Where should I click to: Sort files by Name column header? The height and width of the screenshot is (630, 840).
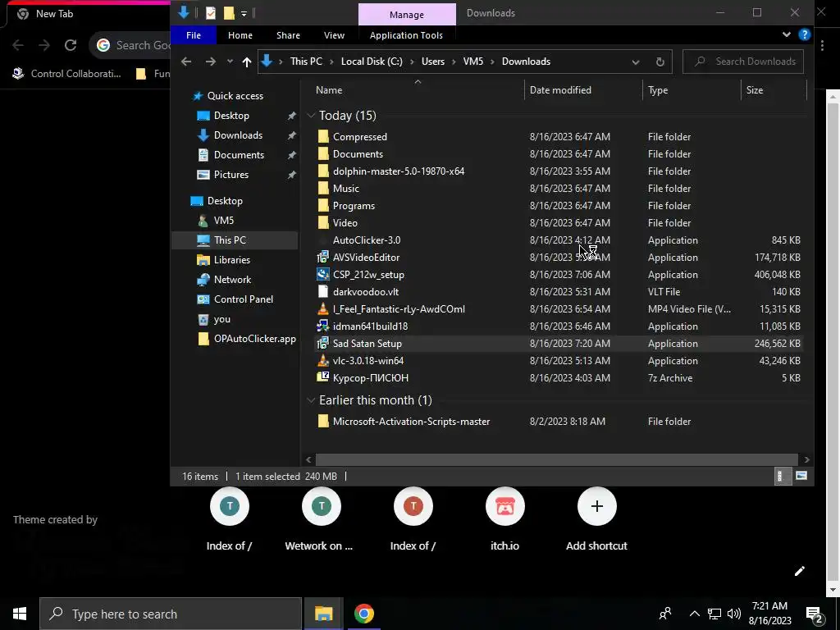point(329,90)
